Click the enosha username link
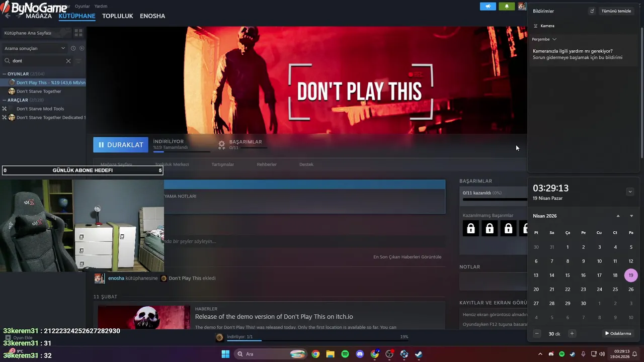The width and height of the screenshot is (644, 362). [116, 278]
